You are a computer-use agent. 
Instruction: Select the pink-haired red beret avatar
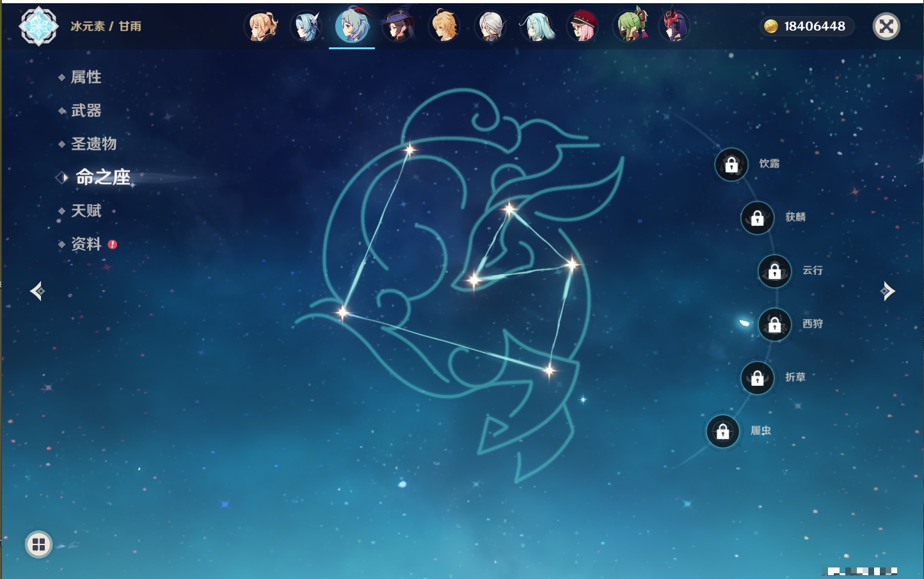[583, 26]
